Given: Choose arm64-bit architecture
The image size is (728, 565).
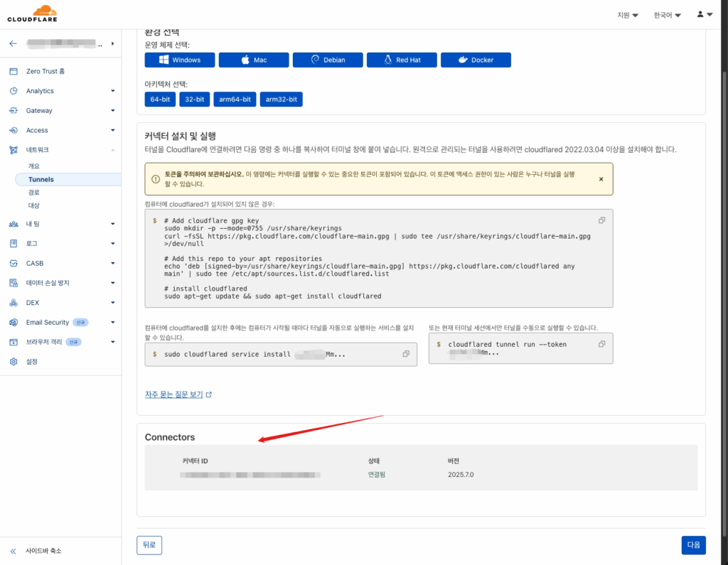Looking at the screenshot, I should [235, 99].
